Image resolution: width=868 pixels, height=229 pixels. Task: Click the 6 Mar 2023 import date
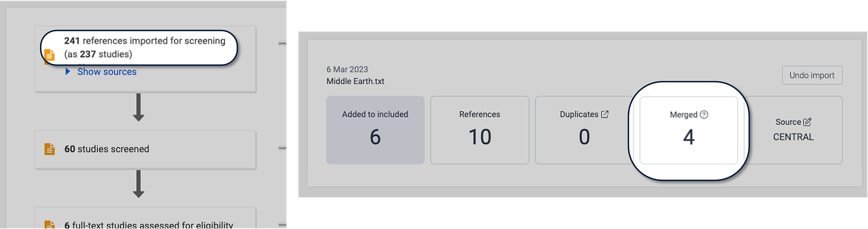(x=347, y=69)
